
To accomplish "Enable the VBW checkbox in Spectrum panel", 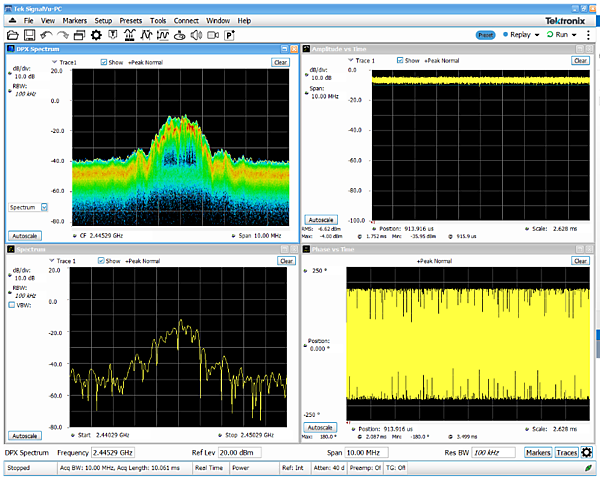I will click(11, 305).
